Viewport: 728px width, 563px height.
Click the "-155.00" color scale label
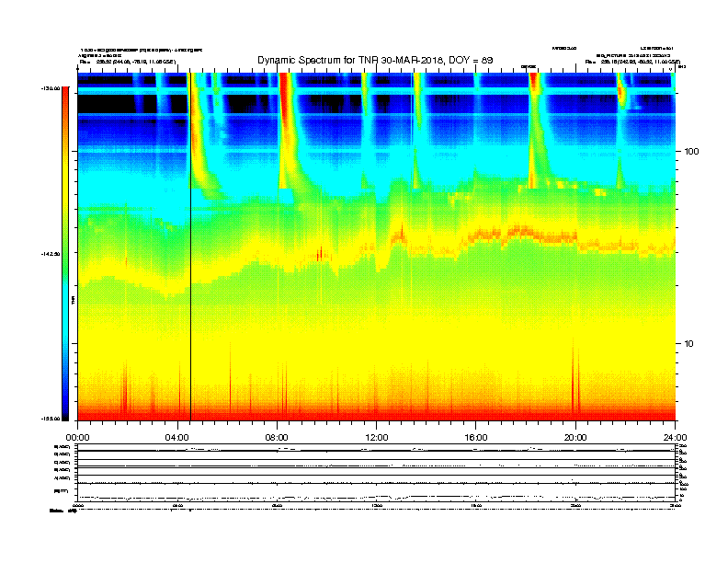[51, 419]
